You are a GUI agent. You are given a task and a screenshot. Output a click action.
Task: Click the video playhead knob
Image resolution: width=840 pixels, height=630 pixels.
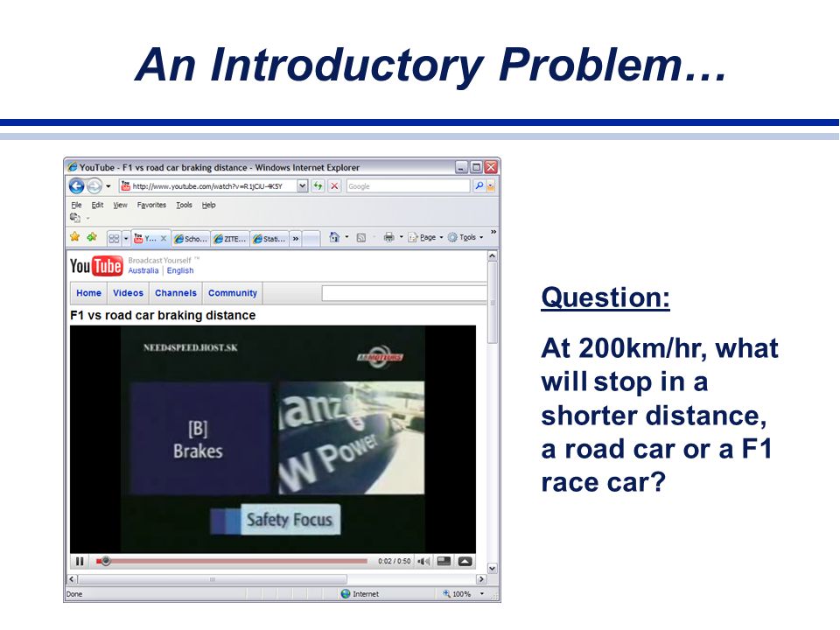pos(106,561)
